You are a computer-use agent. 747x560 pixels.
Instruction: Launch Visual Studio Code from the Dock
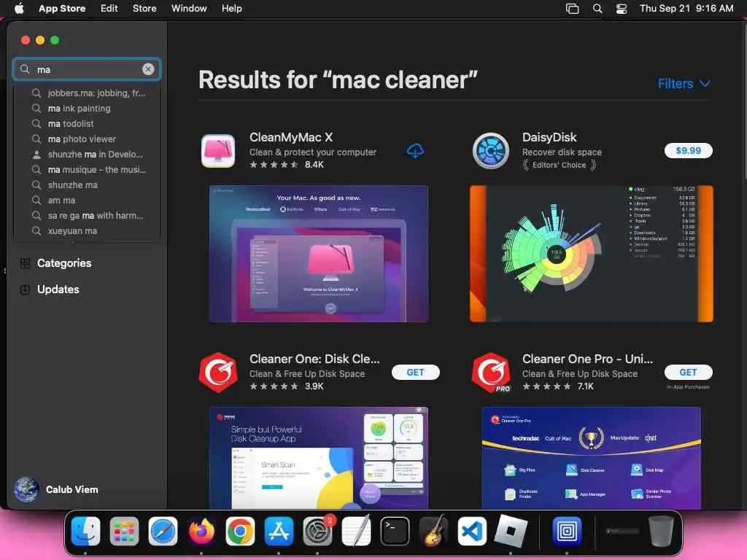(x=472, y=531)
